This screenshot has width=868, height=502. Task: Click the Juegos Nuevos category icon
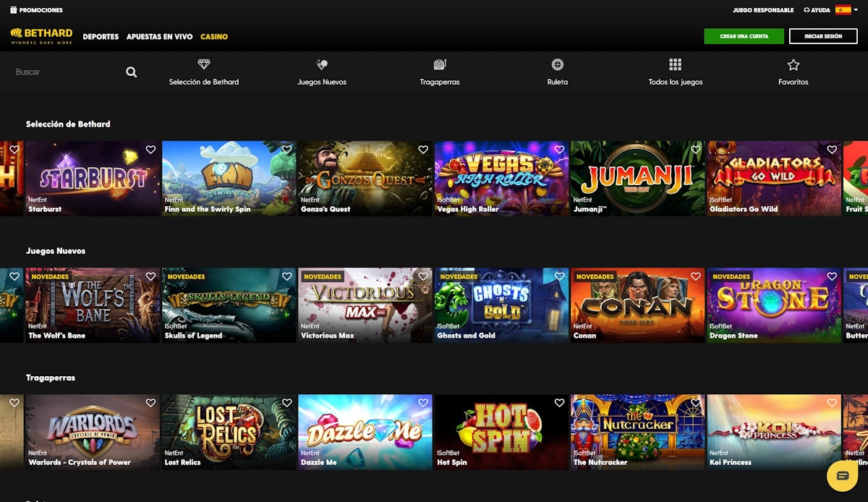pos(322,65)
